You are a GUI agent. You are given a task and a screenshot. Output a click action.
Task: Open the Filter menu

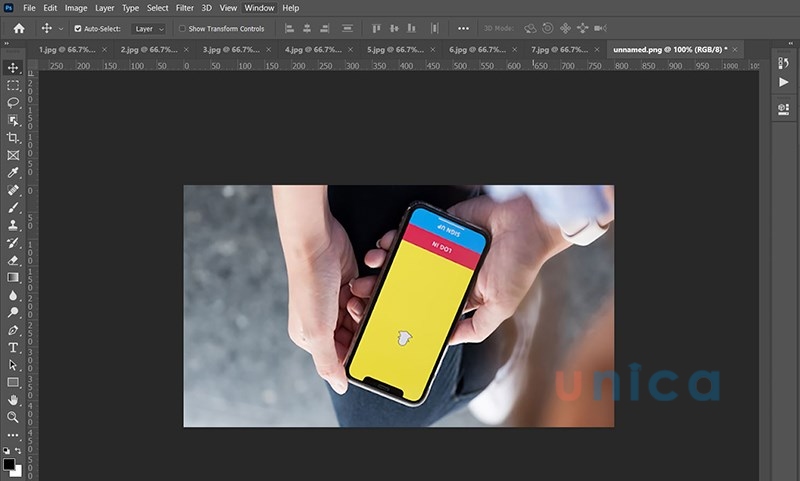point(185,8)
